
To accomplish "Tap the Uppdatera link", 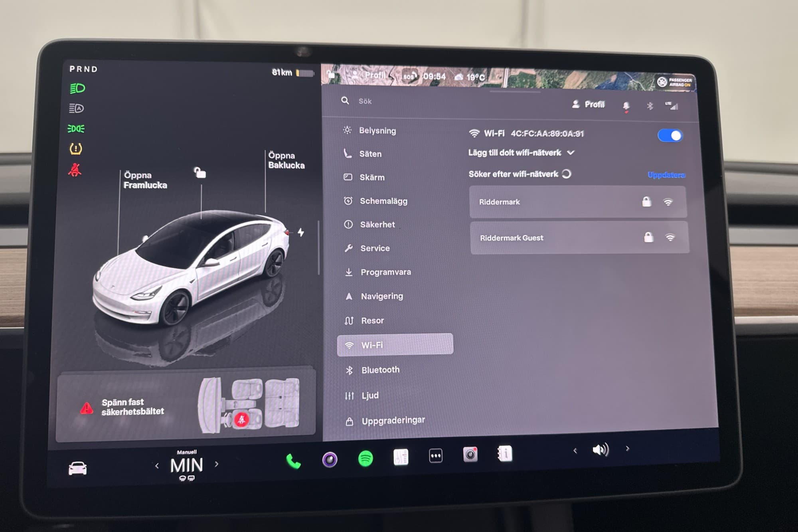I will click(666, 175).
